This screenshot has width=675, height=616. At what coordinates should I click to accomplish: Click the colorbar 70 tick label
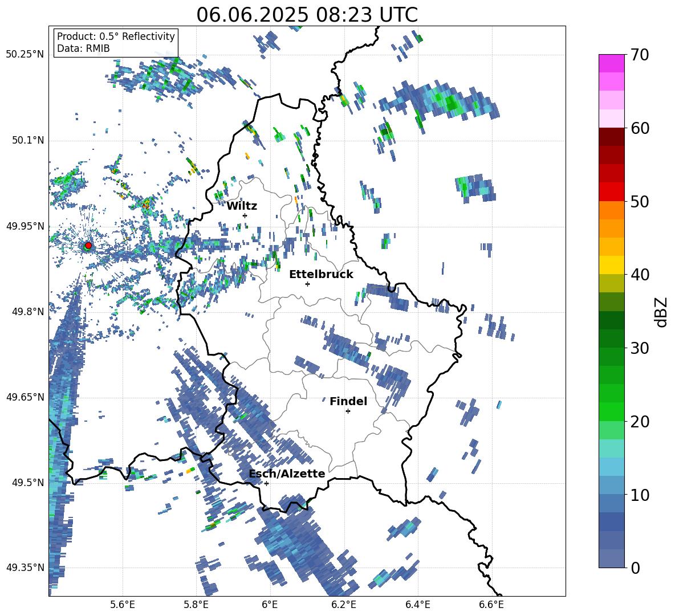coord(640,55)
